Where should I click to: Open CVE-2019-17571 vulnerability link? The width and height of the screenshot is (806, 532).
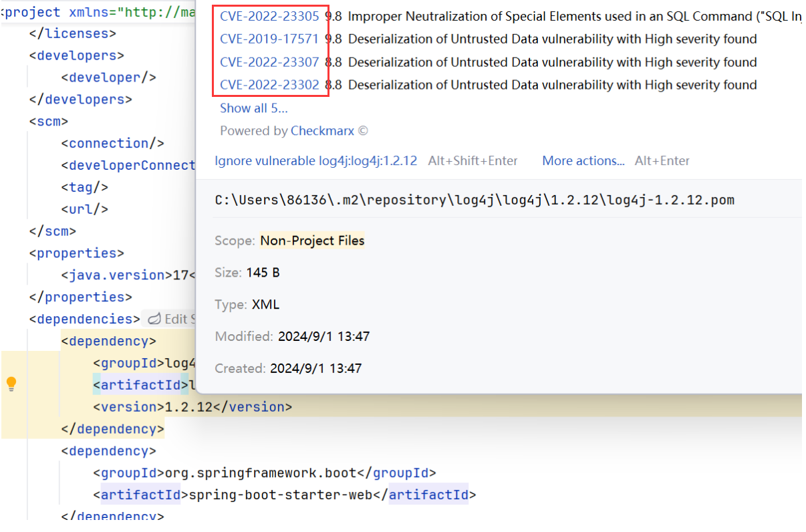269,39
